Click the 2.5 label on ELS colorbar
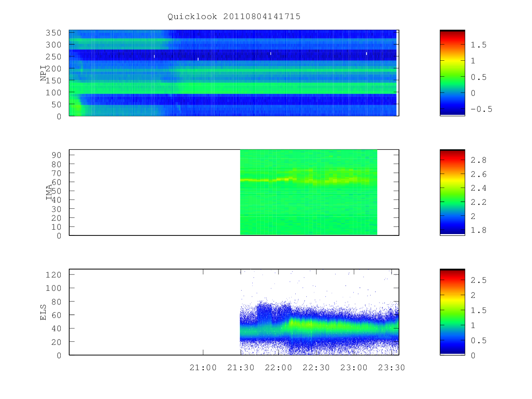Image resolution: width=532 pixels, height=399 pixels. click(x=479, y=280)
